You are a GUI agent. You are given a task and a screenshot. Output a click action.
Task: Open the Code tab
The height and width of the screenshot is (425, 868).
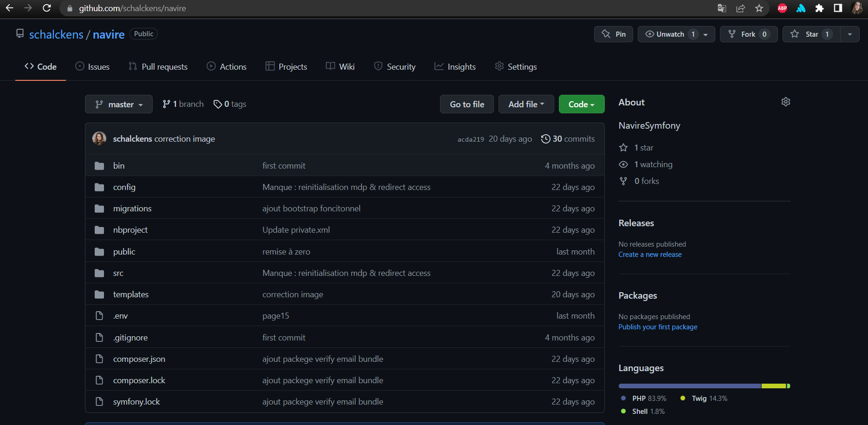click(x=40, y=66)
